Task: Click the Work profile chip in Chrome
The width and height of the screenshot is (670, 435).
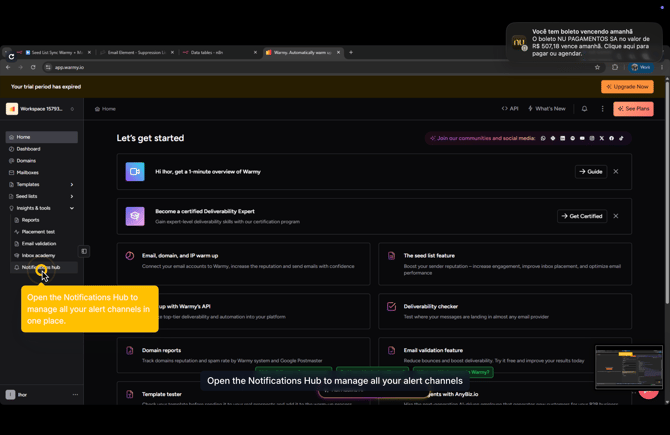Action: click(x=641, y=67)
